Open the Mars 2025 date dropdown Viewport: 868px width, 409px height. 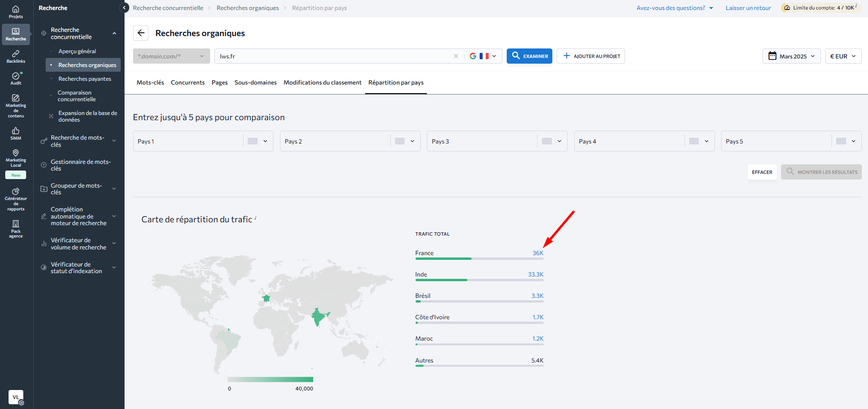pos(791,56)
